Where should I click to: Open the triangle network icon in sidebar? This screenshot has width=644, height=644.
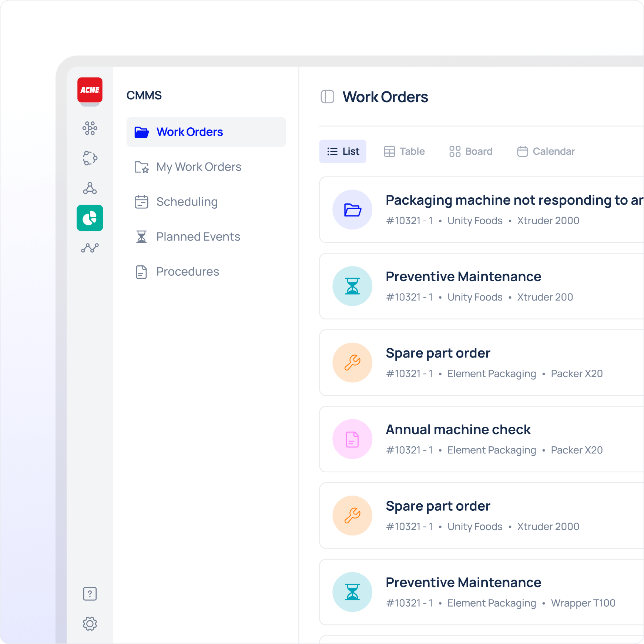tap(90, 188)
